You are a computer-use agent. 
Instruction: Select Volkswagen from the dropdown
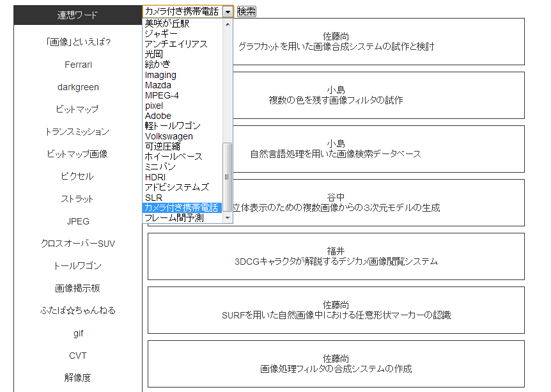click(182, 136)
